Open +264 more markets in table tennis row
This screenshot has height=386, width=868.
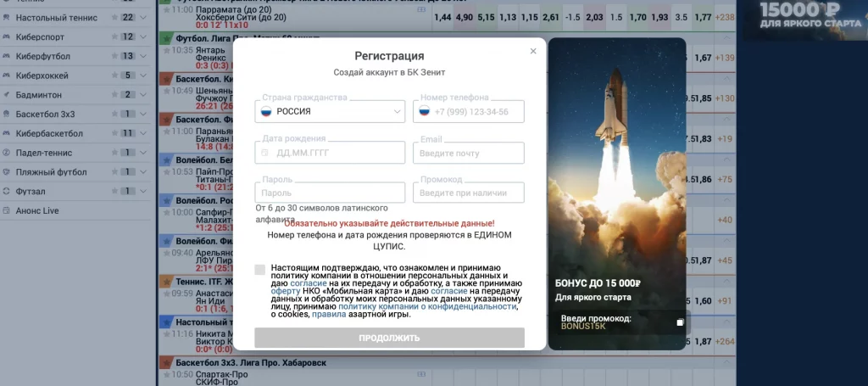(x=725, y=342)
